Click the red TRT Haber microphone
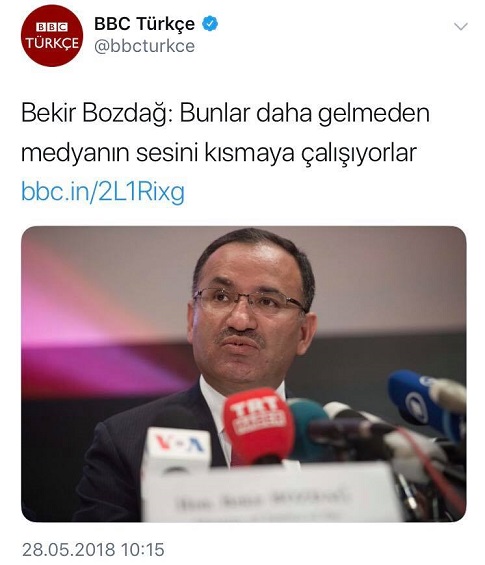This screenshot has height=565, width=485. tap(258, 424)
